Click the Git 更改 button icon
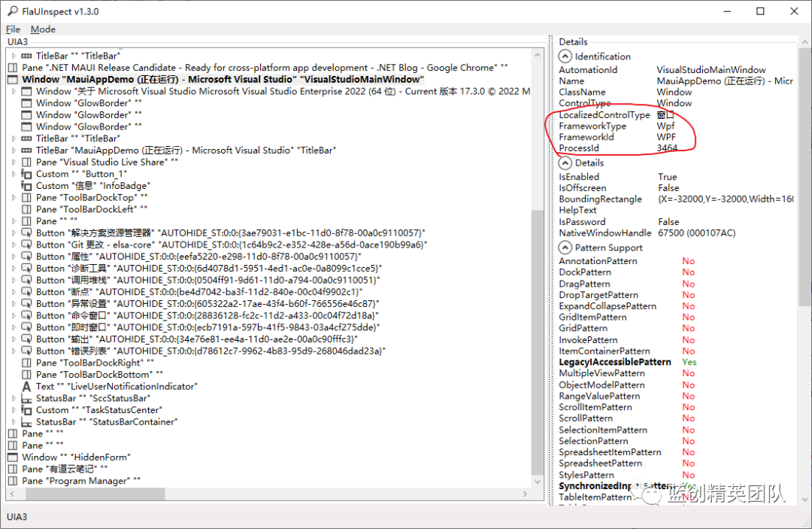Viewport: 812px width, 529px height. tap(26, 245)
